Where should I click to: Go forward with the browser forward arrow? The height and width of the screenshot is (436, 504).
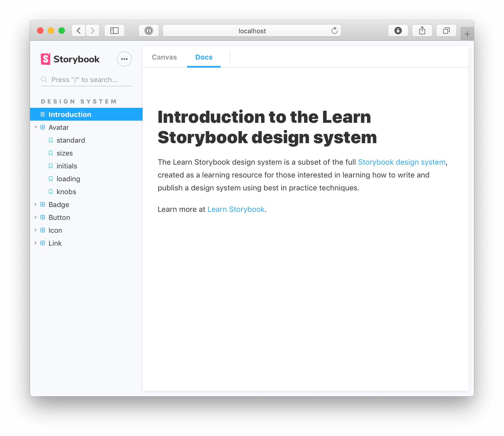(92, 31)
